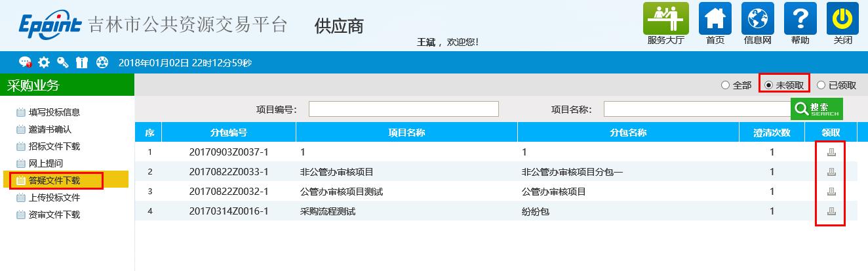Click the 分包名称 column header
The width and height of the screenshot is (868, 271).
coord(628,133)
